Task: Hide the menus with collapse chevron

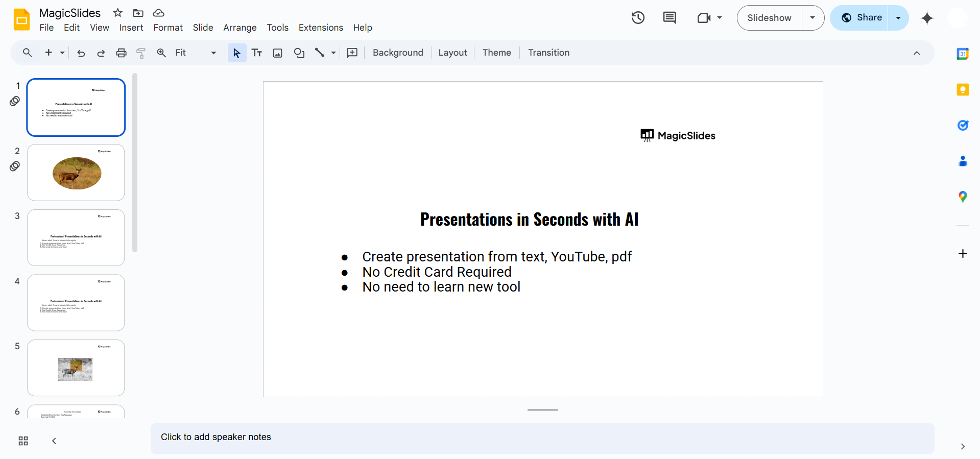Action: tap(917, 53)
